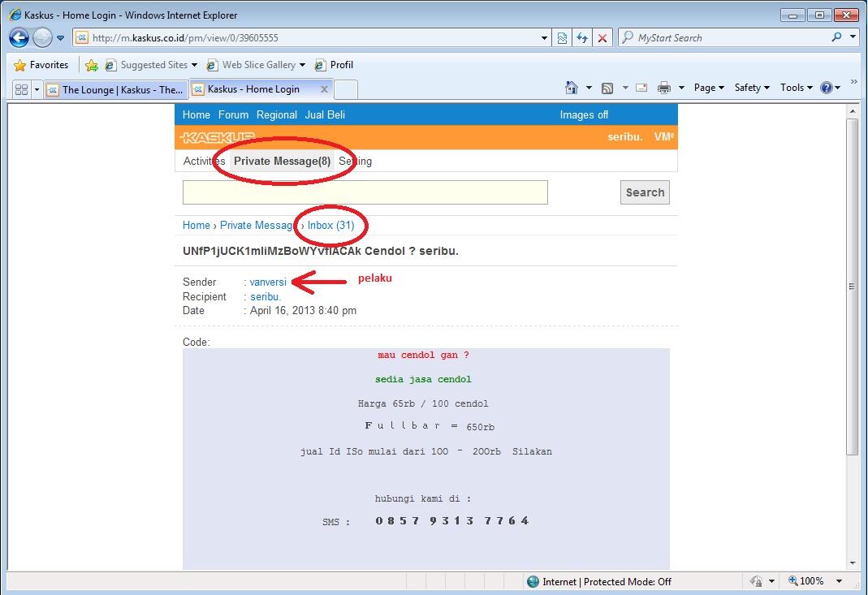Click the vertical scrollbar down arrow
Viewport: 868px width, 595px height.
853,563
